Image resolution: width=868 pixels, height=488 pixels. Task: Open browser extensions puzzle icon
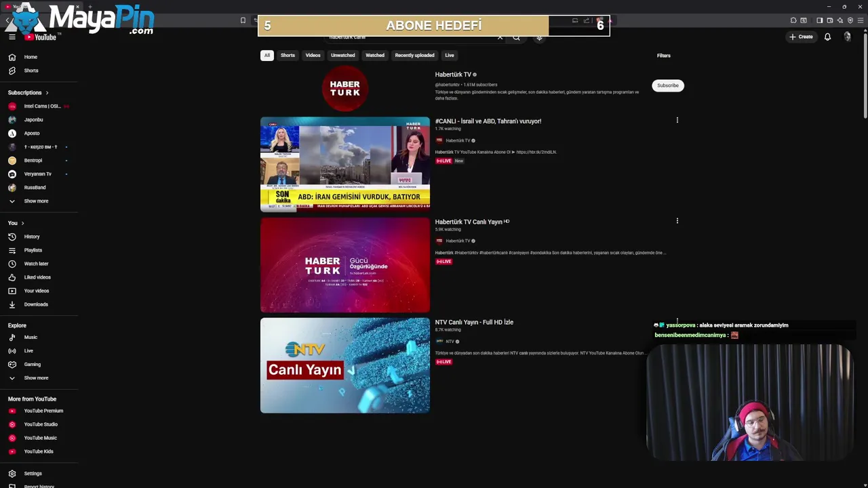pos(793,20)
